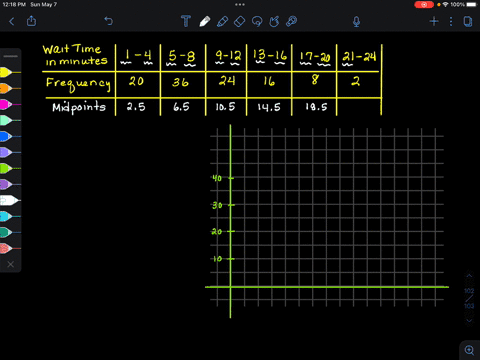This screenshot has width=480, height=360.
Task: Tap the '21-24' interval header
Action: coord(359,57)
